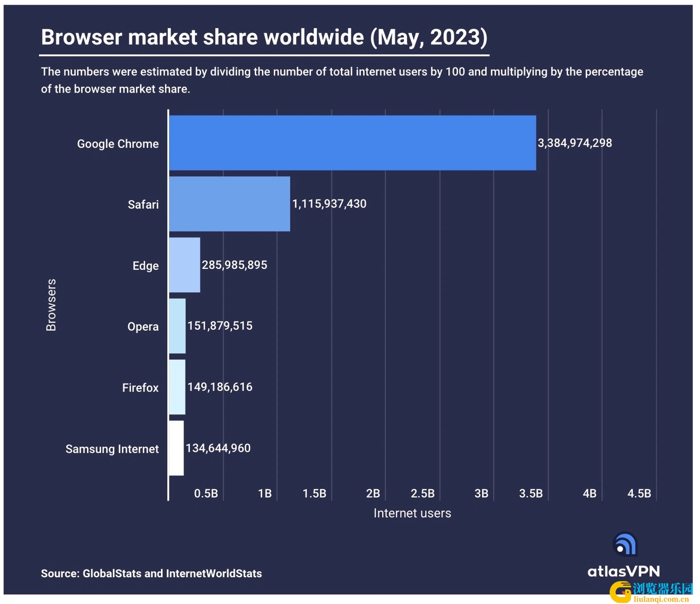The image size is (700, 604).
Task: Click the value 149,186,616
Action: (x=220, y=387)
